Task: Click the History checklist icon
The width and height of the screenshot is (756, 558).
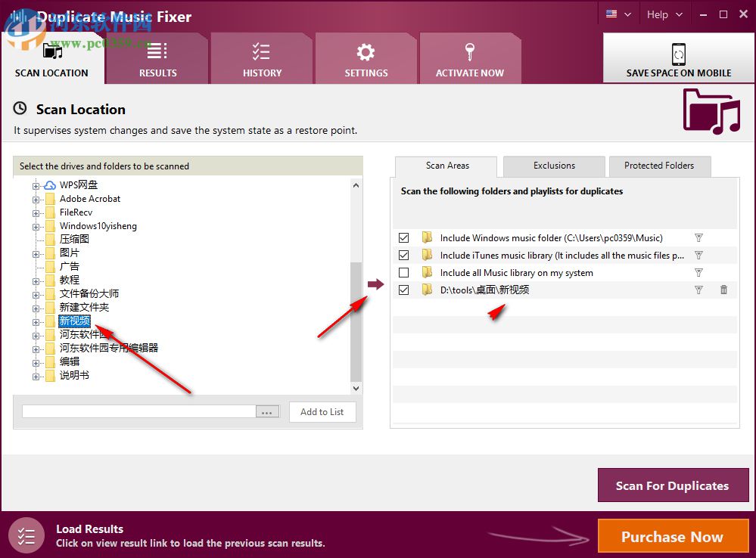Action: click(261, 51)
